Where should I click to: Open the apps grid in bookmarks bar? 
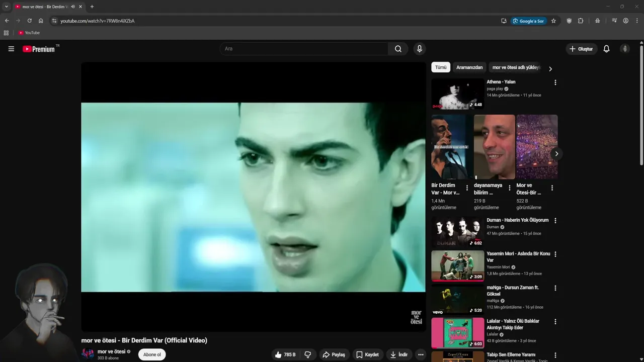tap(6, 33)
